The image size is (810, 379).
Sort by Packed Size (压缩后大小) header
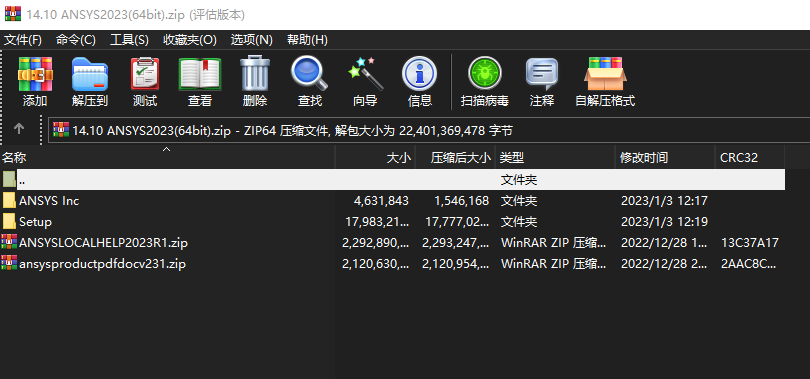point(455,157)
